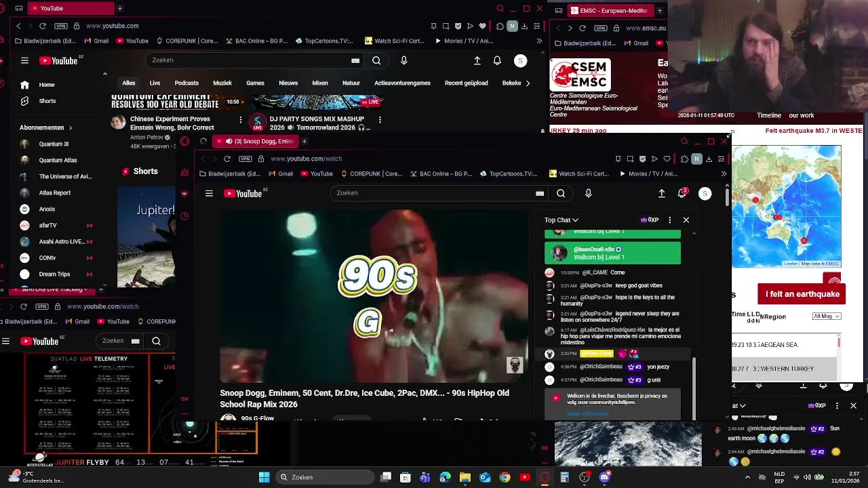Viewport: 868px width, 488px height.
Task: Select the Alles category chip
Action: [x=128, y=83]
